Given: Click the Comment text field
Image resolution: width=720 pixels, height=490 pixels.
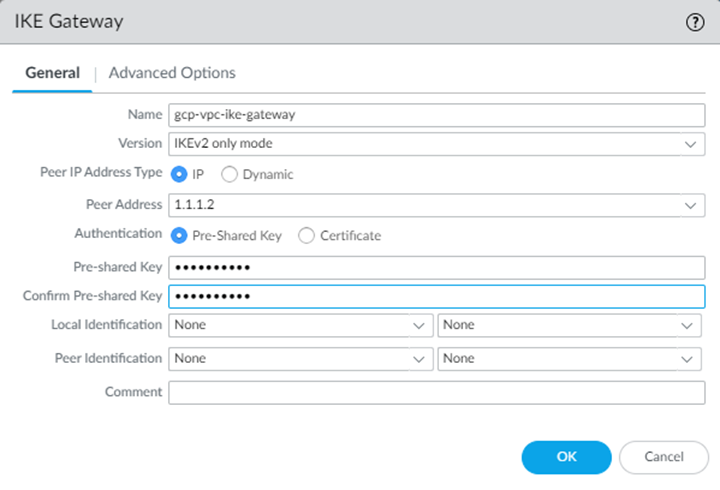Looking at the screenshot, I should (x=436, y=393).
